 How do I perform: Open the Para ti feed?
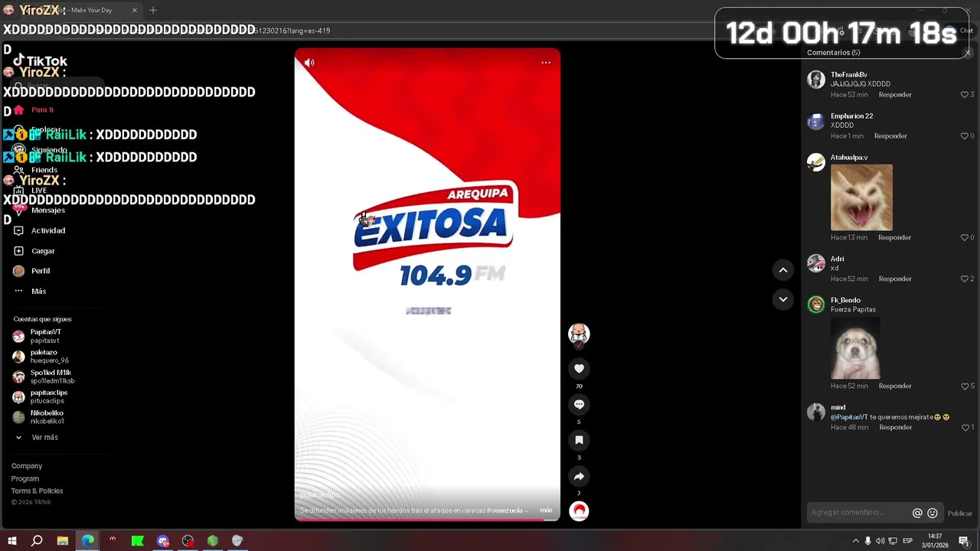[42, 109]
